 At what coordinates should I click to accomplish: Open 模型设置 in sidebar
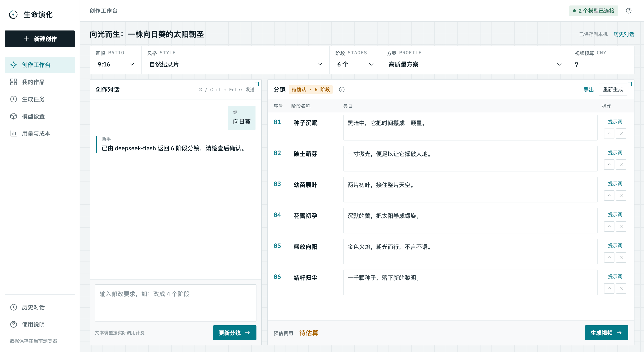[x=40, y=116]
